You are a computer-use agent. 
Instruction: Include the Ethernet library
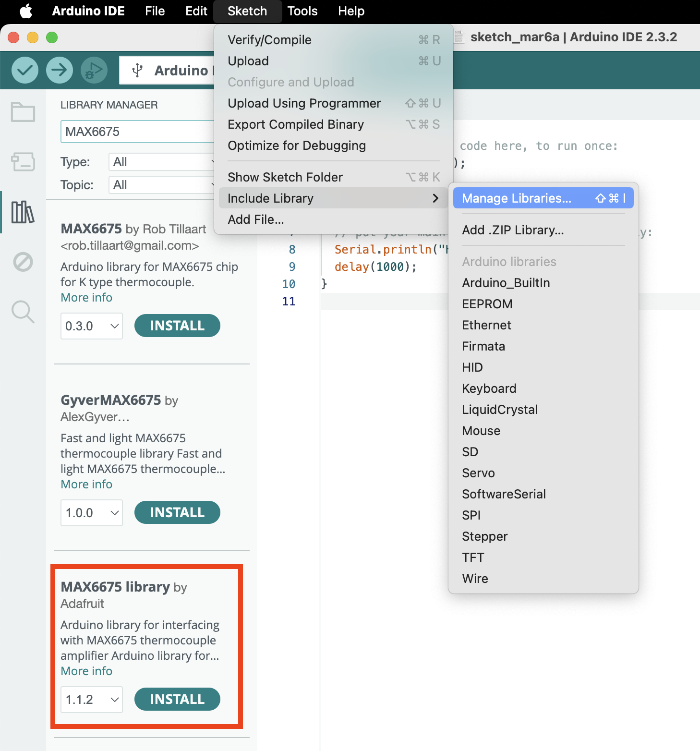coord(543,325)
